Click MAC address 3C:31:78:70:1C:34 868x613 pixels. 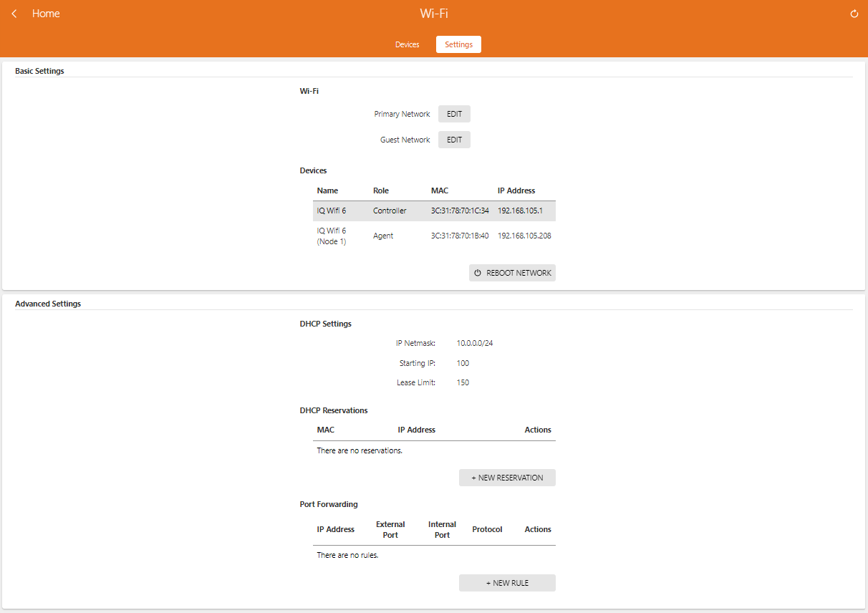click(x=460, y=211)
